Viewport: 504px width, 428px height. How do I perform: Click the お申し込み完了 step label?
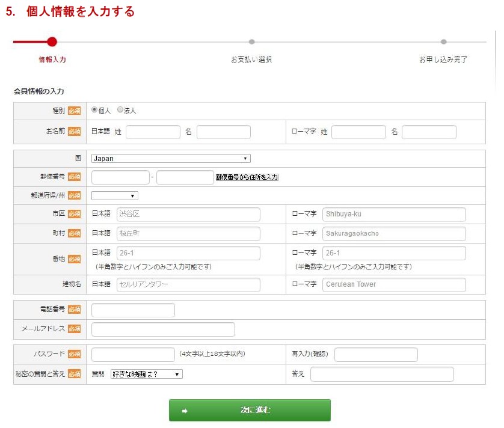tap(443, 60)
